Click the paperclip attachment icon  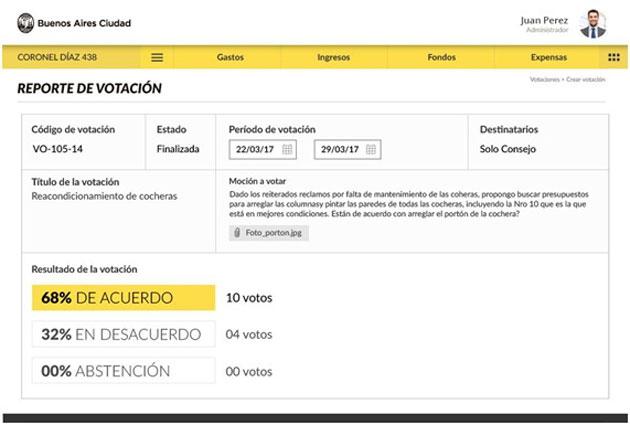pos(237,233)
